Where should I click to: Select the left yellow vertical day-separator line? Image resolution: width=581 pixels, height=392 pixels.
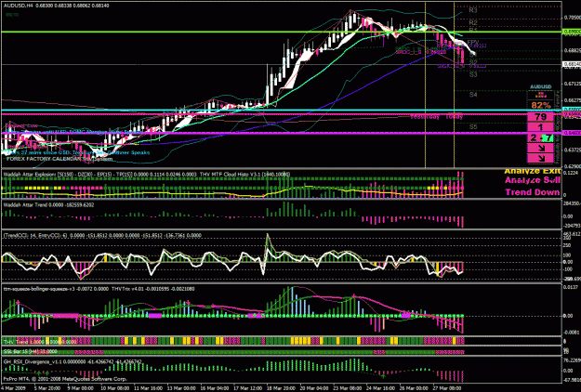(x=425, y=85)
